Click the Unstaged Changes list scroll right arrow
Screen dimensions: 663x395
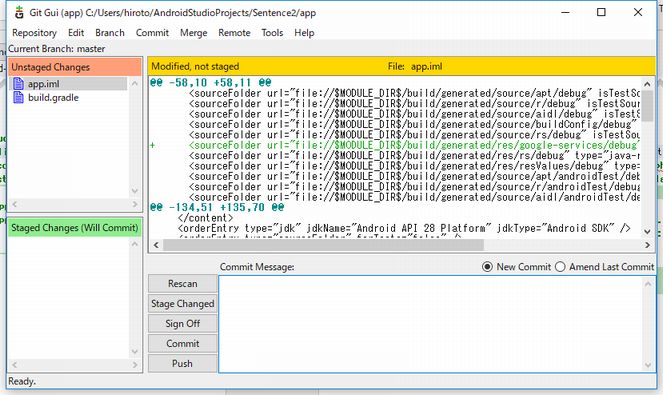(x=135, y=204)
